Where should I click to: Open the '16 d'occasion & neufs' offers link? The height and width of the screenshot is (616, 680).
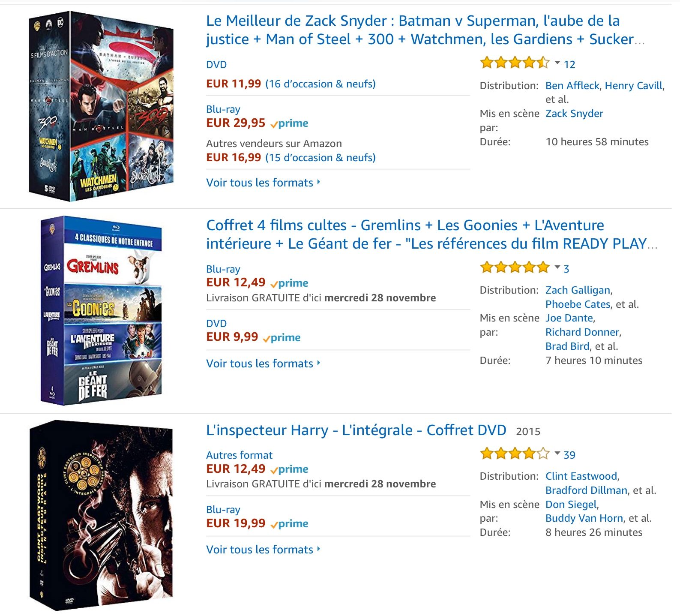[x=320, y=84]
